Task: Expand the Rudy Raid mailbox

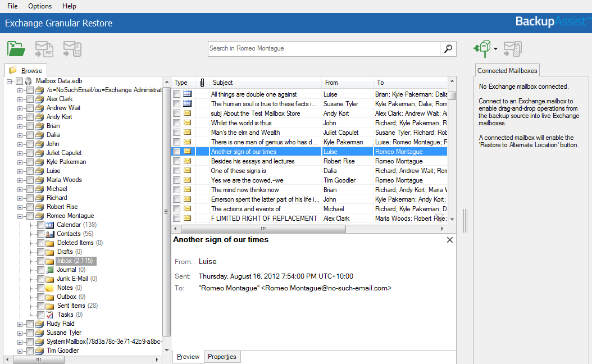Action: 20,324
